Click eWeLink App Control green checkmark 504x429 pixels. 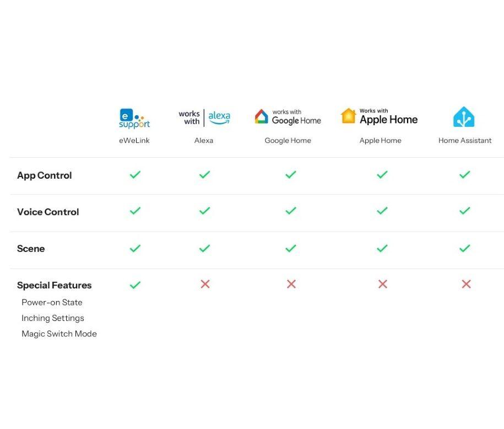click(x=135, y=175)
